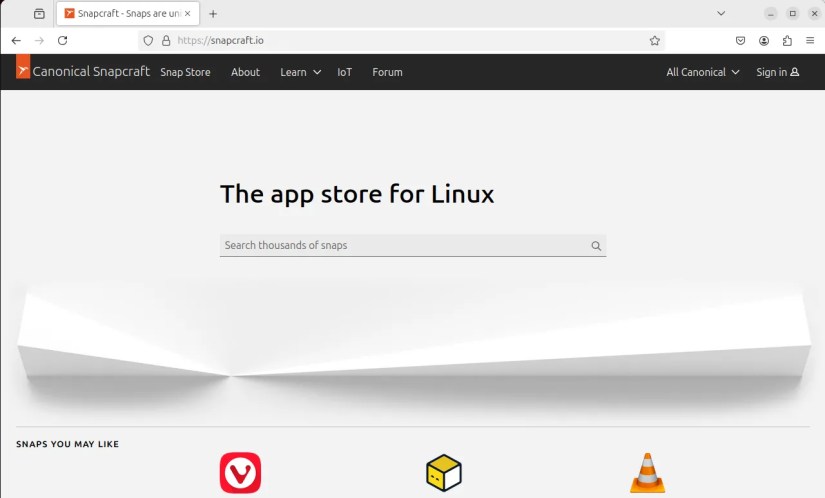825x498 pixels.
Task: Open the Firefox View icon
Action: (39, 14)
